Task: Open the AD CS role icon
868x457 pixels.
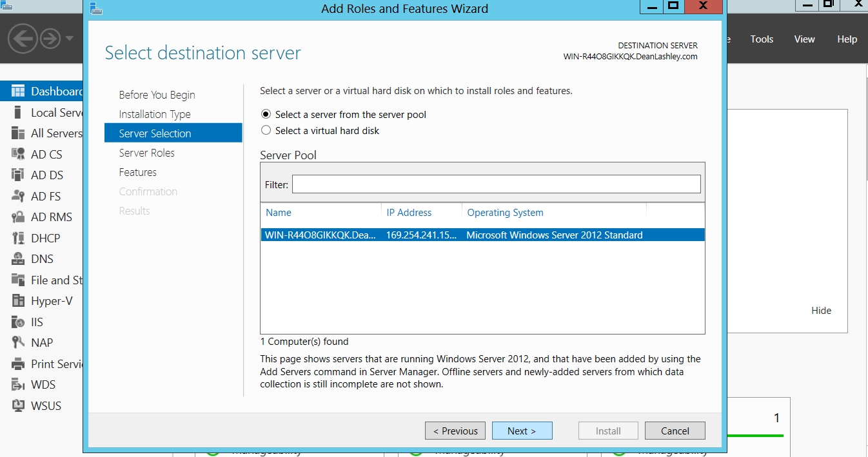Action: [18, 154]
